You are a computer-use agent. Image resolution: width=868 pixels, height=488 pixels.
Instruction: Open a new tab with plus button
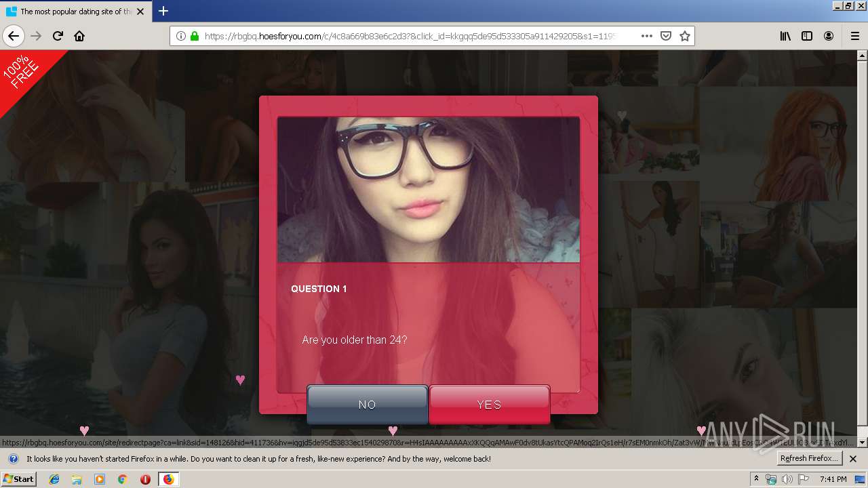coord(163,11)
